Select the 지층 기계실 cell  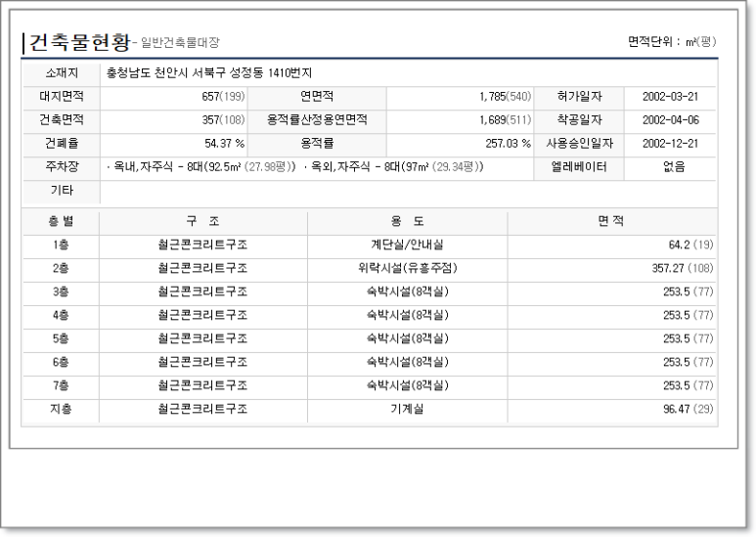coord(408,409)
